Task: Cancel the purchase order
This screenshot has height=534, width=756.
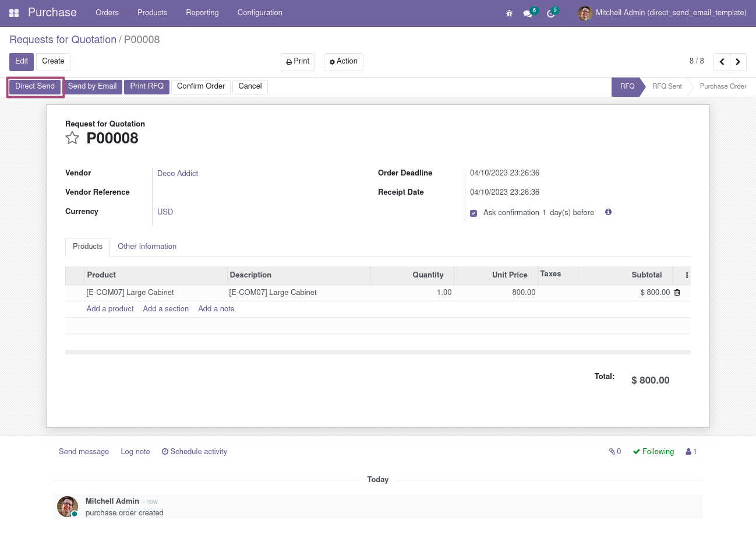Action: pyautogui.click(x=250, y=87)
